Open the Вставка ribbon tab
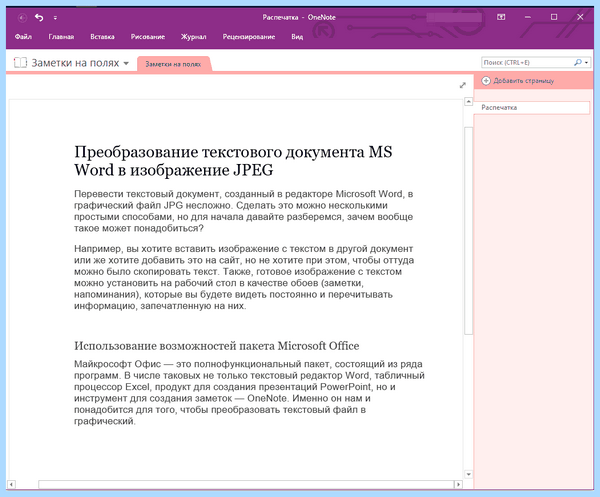 [103, 37]
